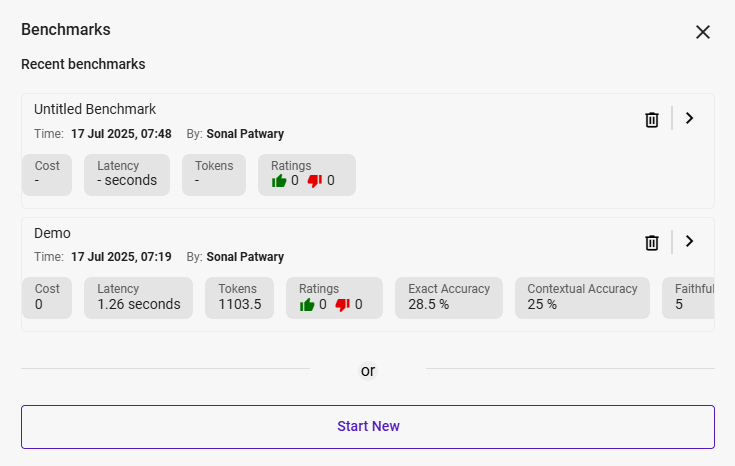735x466 pixels.
Task: Open Demo benchmark using chevron arrow
Action: (x=689, y=241)
